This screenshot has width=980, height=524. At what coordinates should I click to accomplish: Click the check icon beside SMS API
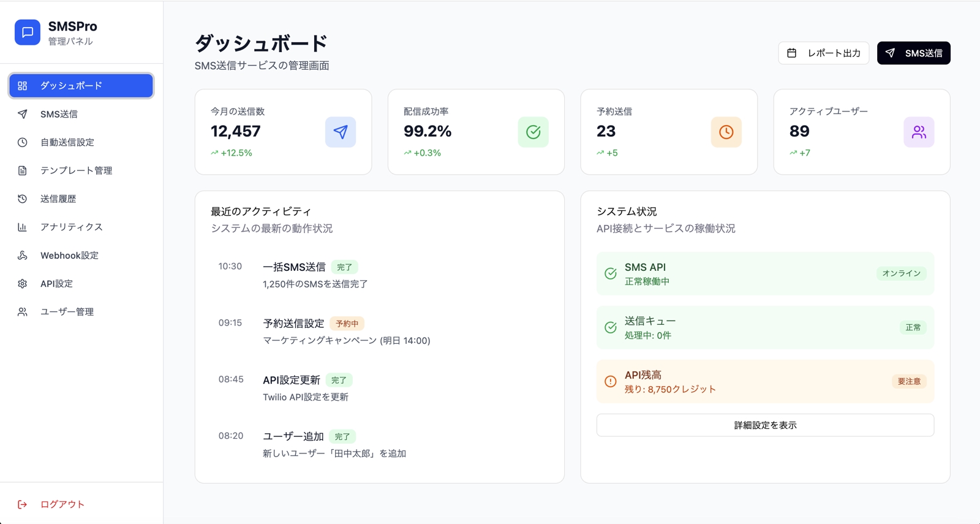pos(611,273)
